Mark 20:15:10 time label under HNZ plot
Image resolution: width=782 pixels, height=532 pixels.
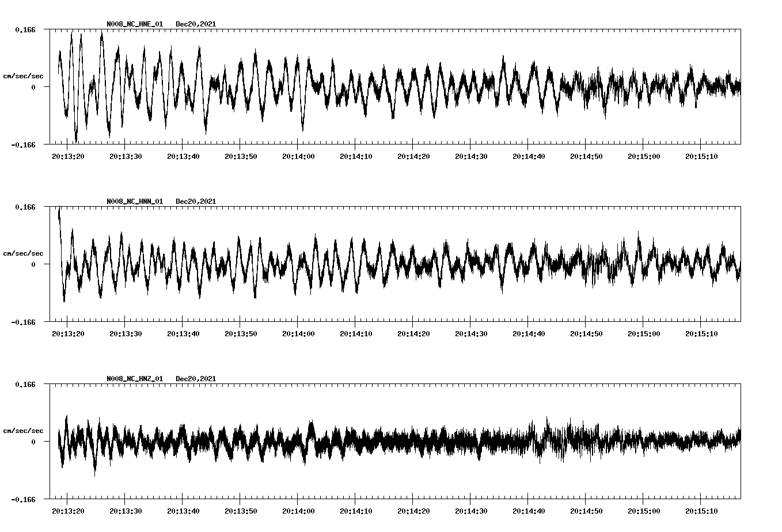(x=701, y=511)
